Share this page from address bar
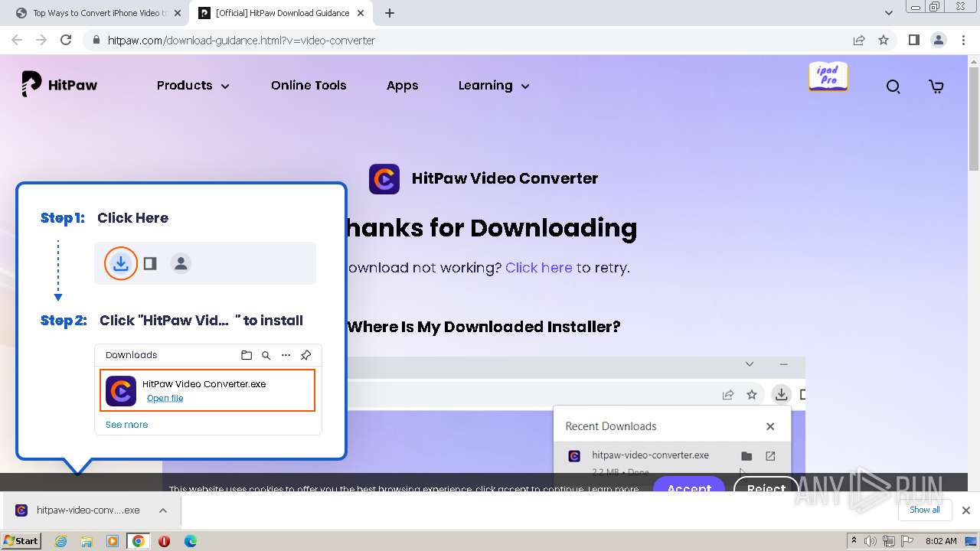980x551 pixels. point(859,40)
